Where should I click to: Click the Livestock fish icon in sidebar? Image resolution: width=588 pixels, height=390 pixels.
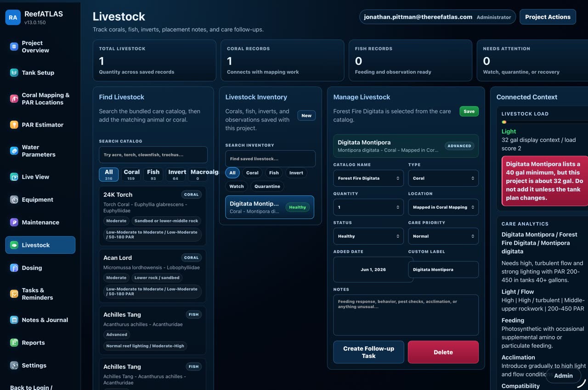14,245
